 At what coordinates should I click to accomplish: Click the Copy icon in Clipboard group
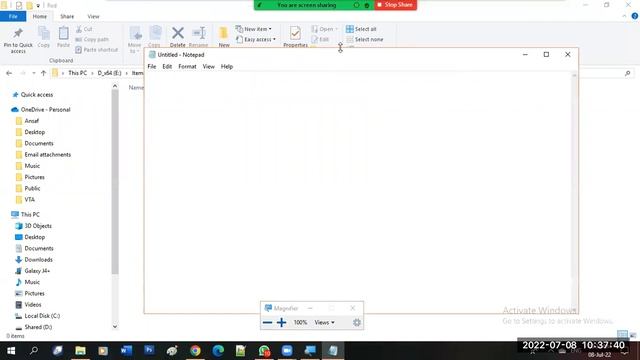44,33
